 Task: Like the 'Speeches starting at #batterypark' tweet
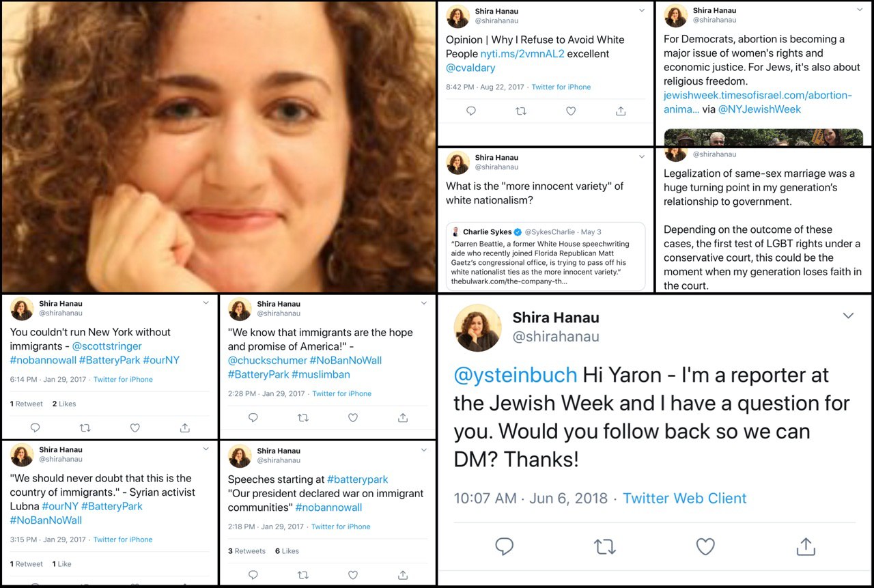[353, 575]
